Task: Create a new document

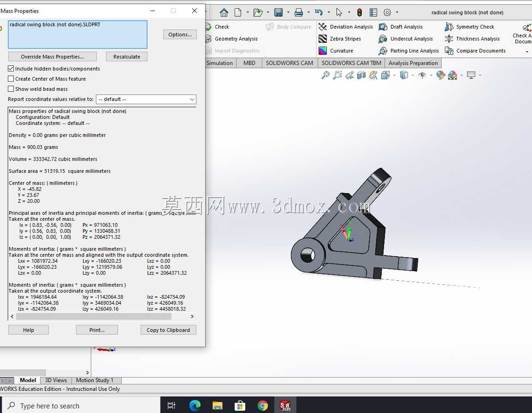Action: click(x=238, y=12)
